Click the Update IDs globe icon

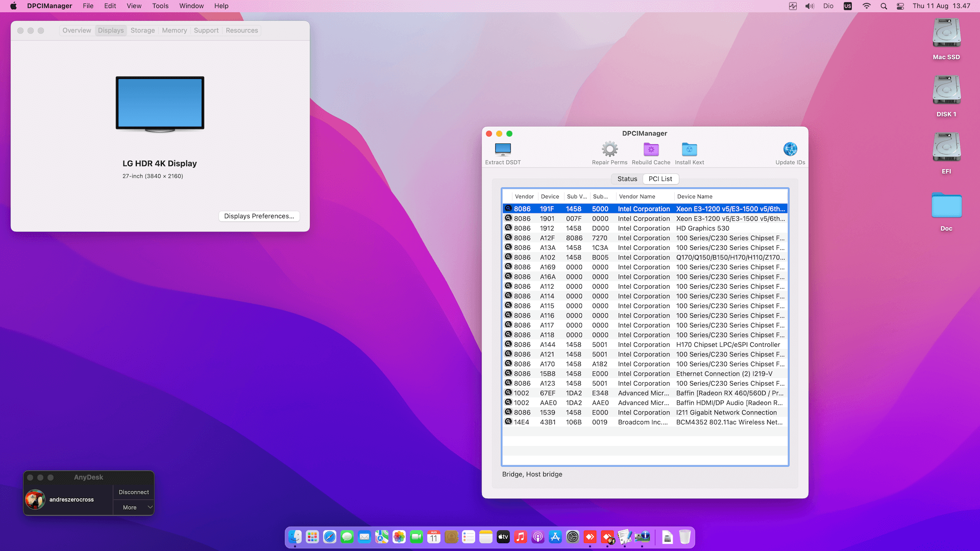[x=790, y=149]
